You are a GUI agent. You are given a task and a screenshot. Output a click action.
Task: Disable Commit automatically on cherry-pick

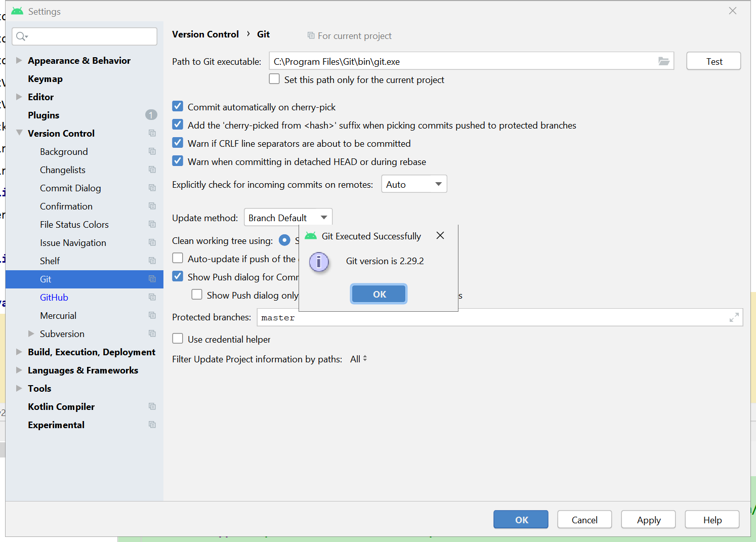click(x=178, y=106)
